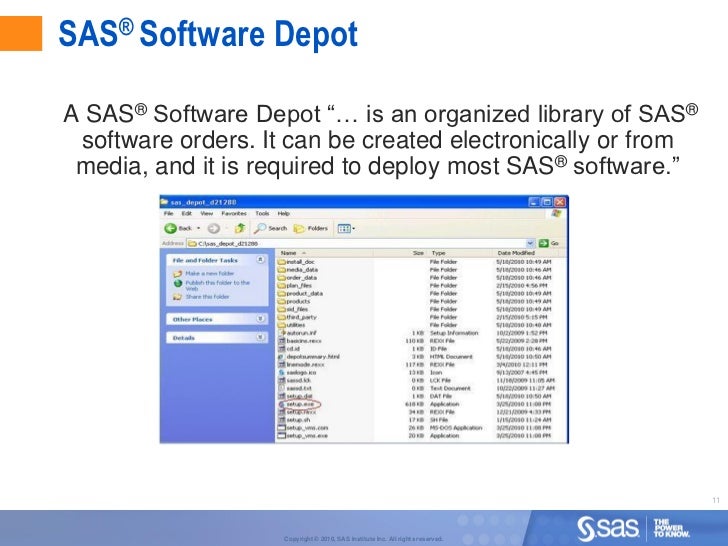Select the order_data folder icon
The width and height of the screenshot is (728, 546).
point(282,278)
